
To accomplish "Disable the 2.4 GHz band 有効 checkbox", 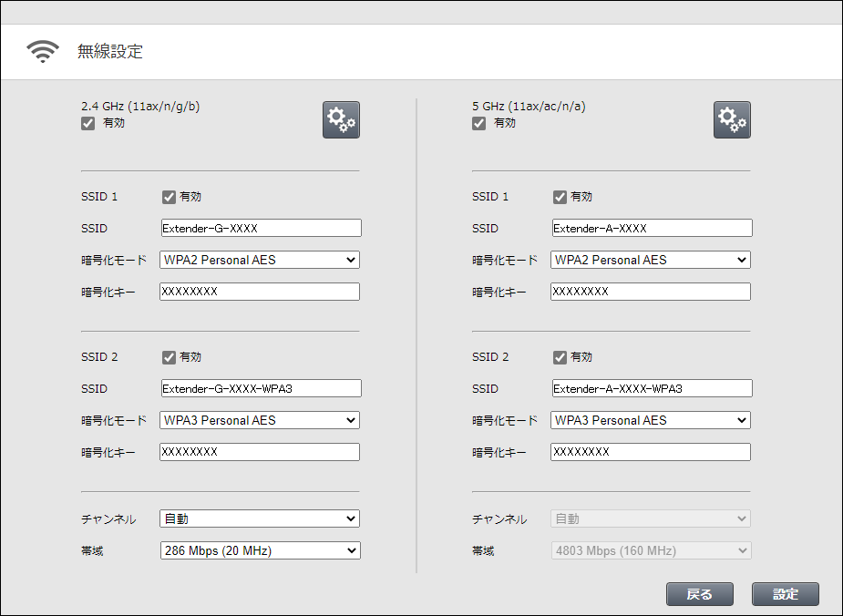I will [88, 123].
